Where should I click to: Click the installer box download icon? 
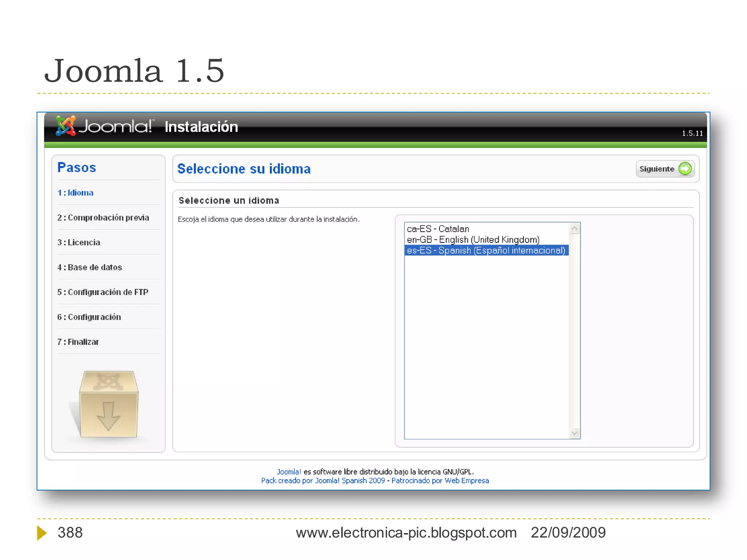pos(108,404)
